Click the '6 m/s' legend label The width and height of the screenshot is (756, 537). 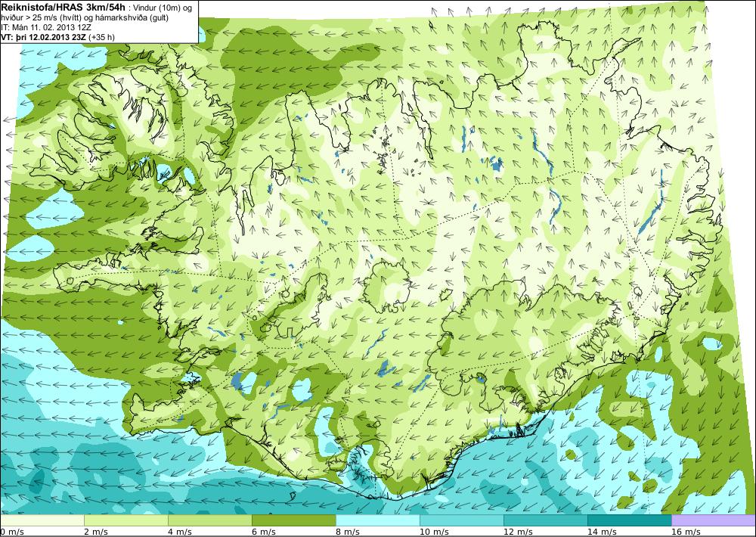[x=264, y=532]
